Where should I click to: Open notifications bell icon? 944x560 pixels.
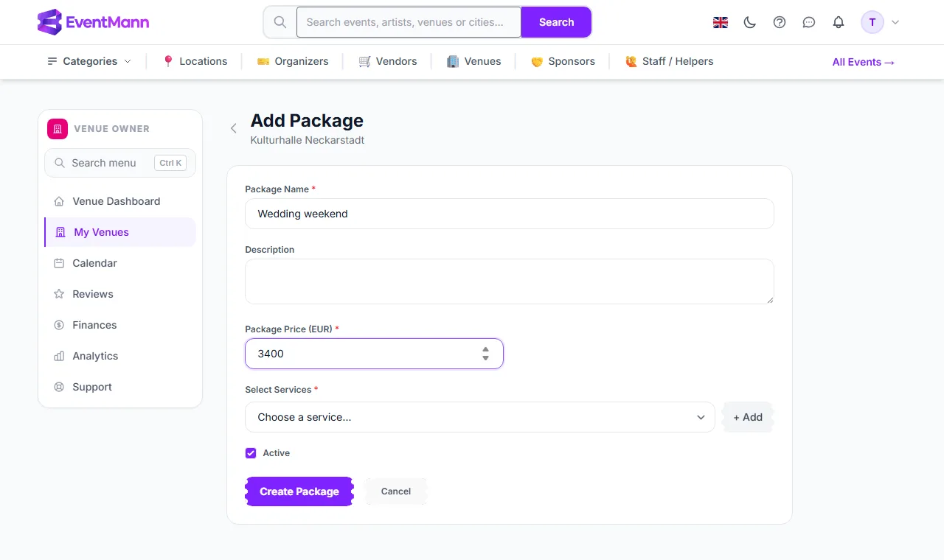839,22
